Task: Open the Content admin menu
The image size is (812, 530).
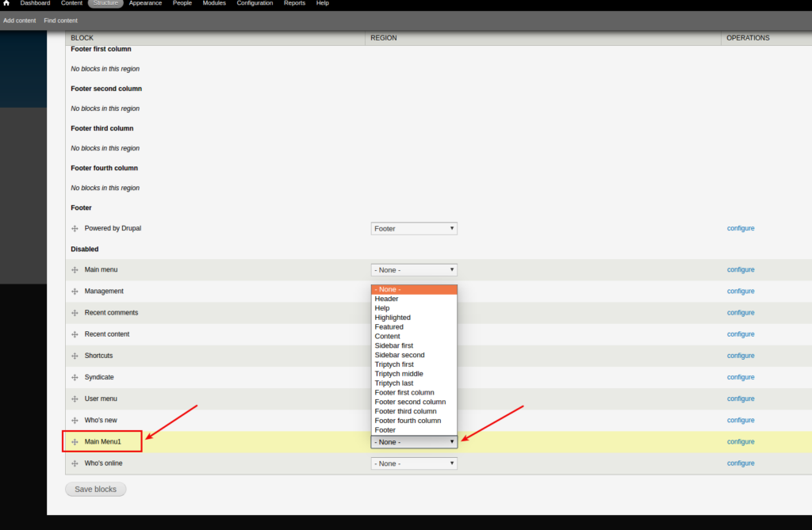Action: 71,3
